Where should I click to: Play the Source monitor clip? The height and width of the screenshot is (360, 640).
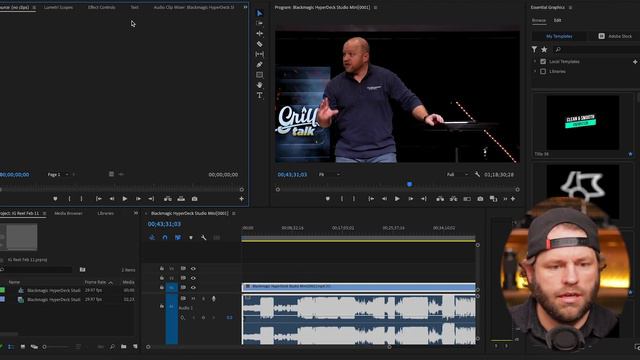125,199
